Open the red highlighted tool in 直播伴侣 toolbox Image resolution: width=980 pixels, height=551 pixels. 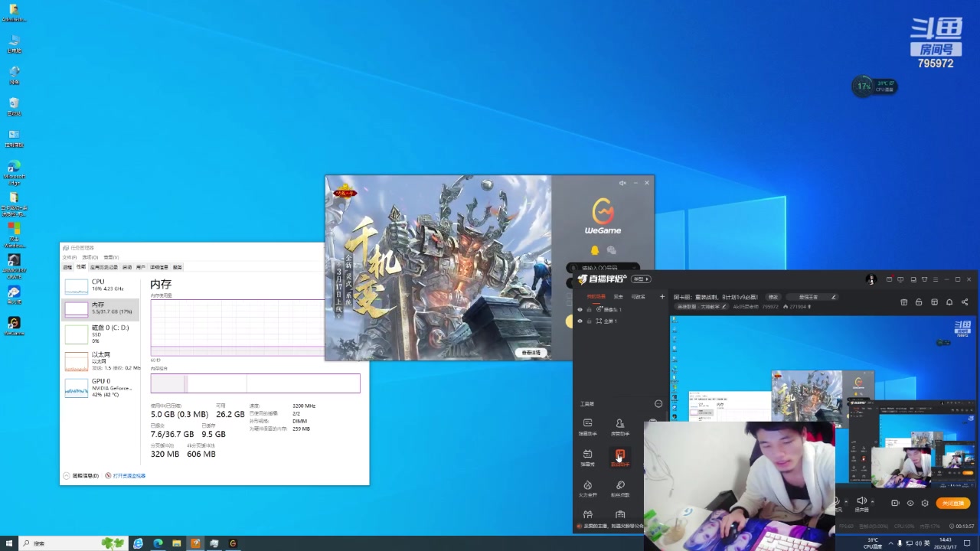click(620, 458)
